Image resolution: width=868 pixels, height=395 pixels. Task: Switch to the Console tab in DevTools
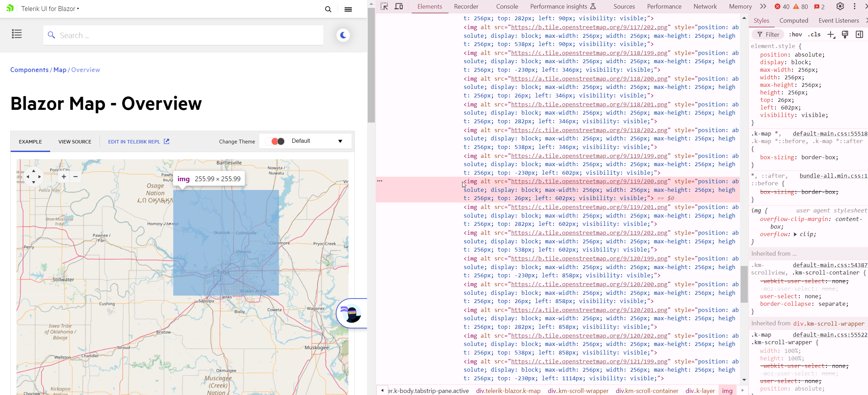(x=507, y=6)
